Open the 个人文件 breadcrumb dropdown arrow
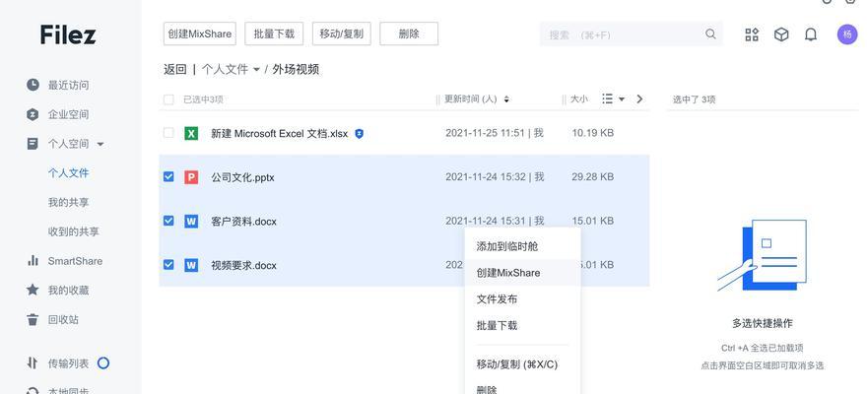Screen dimensions: 868x394 [x=256, y=70]
